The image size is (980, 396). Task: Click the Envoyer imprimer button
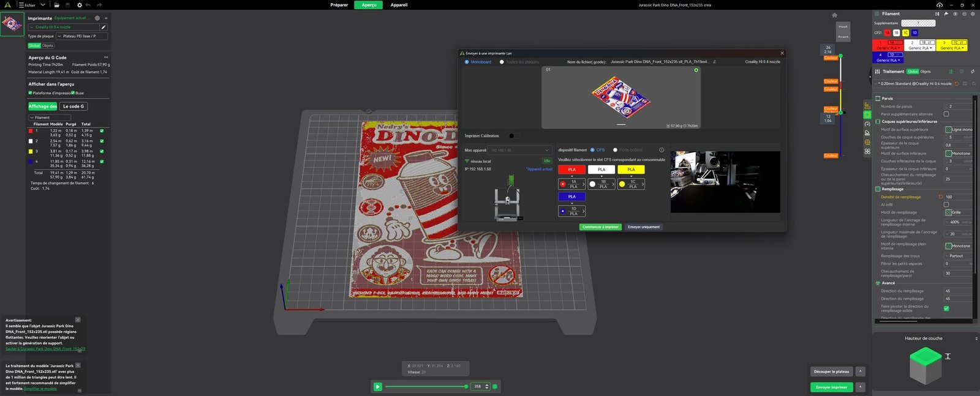point(831,387)
